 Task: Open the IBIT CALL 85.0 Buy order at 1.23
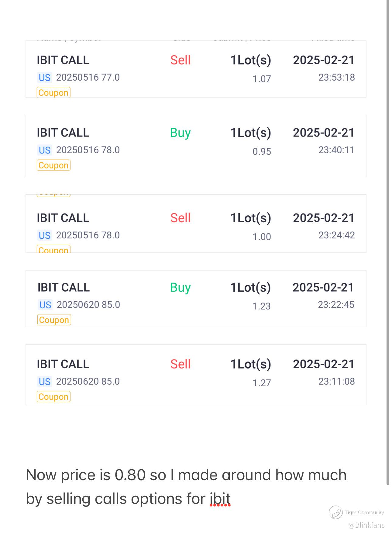(x=196, y=299)
